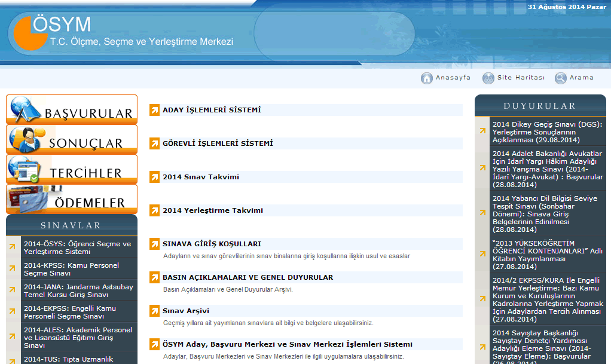Click arrow icon next to Sayıştay announcement

click(482, 347)
